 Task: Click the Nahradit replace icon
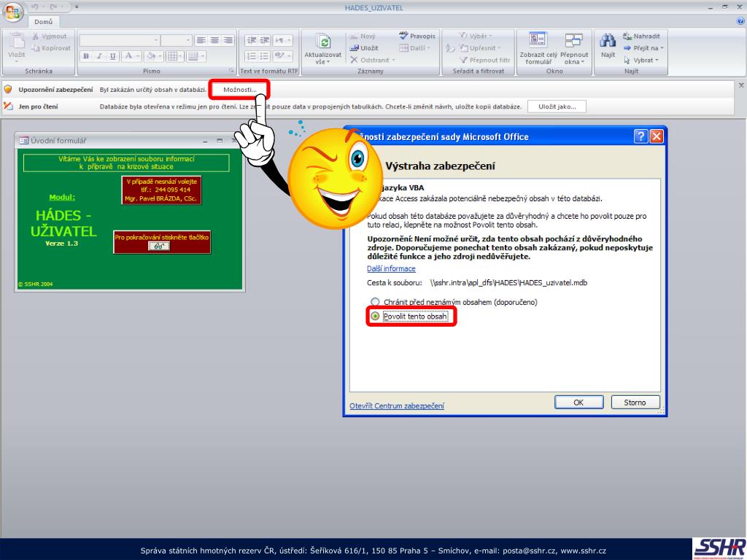(627, 36)
